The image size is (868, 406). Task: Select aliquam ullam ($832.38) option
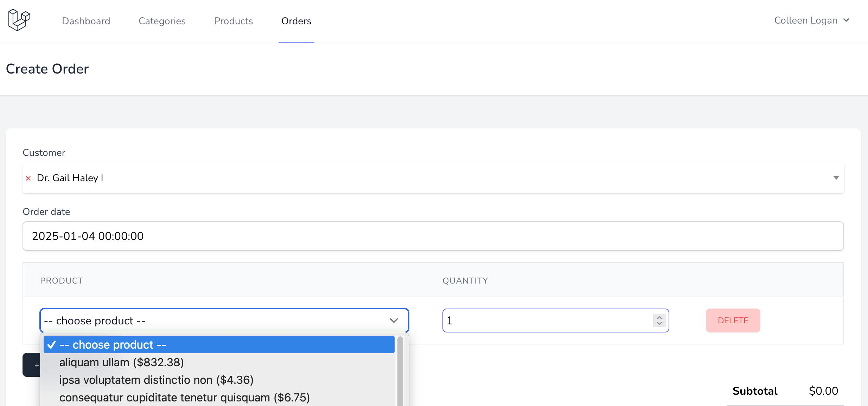point(121,362)
